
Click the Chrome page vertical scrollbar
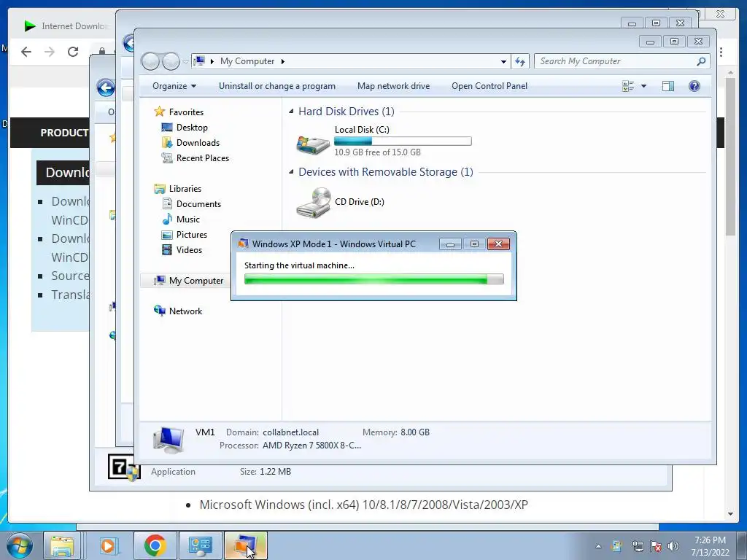730,156
